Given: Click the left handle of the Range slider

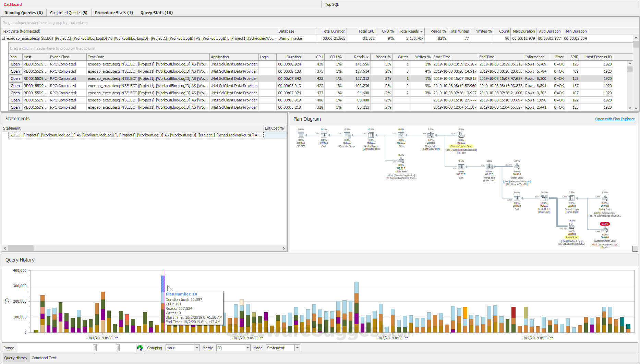Looking at the screenshot, I should [x=95, y=348].
